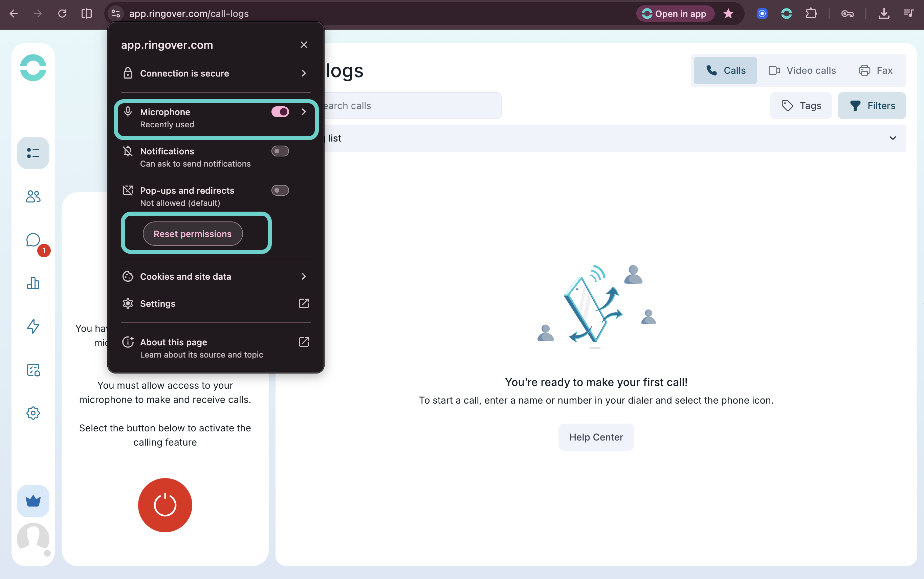Show browser downloads
The height and width of the screenshot is (579, 924).
point(883,14)
